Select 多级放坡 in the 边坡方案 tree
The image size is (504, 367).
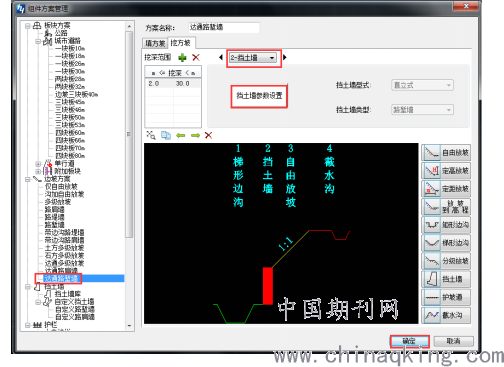point(58,202)
